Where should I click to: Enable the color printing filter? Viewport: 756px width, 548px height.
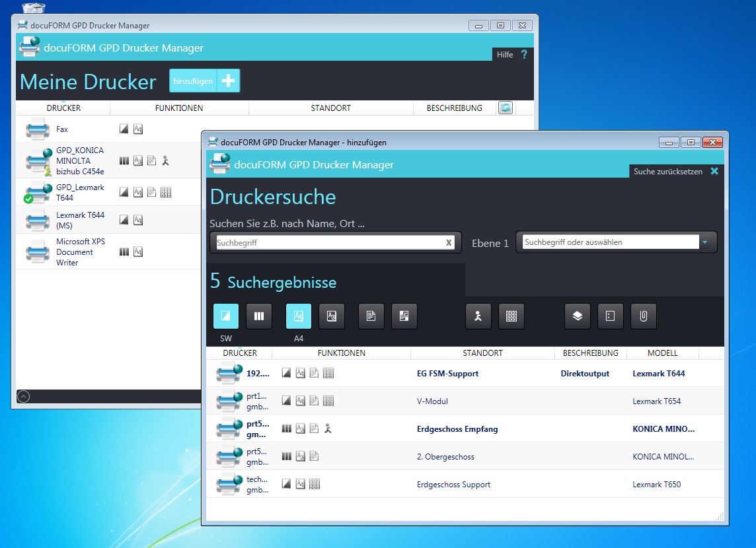coord(259,316)
